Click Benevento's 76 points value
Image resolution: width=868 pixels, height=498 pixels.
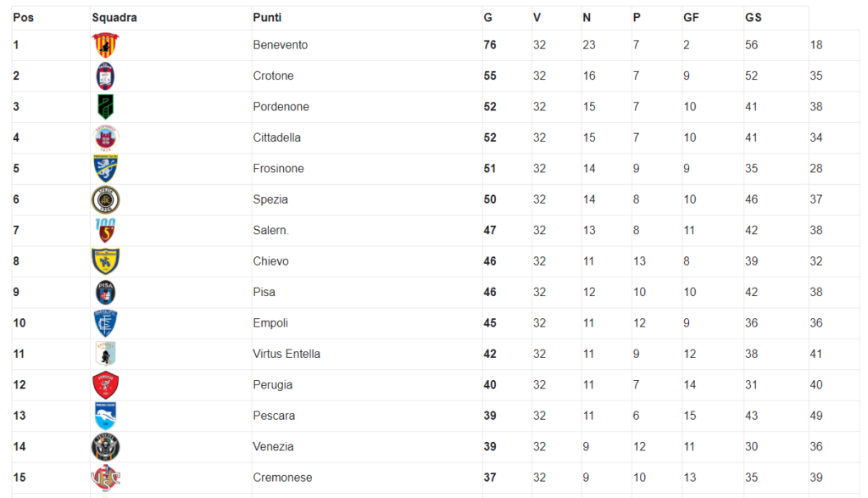(x=490, y=45)
